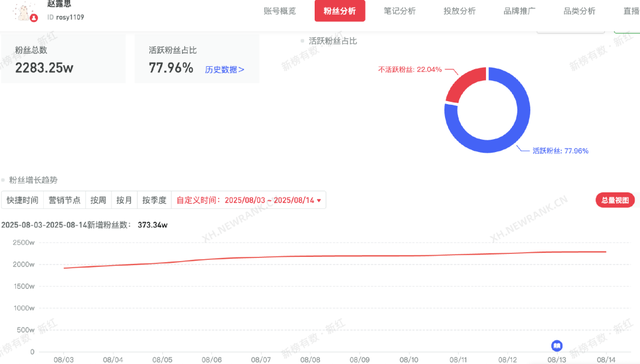640x364 pixels.
Task: Go to the 品牌推广 tab
Action: [519, 11]
